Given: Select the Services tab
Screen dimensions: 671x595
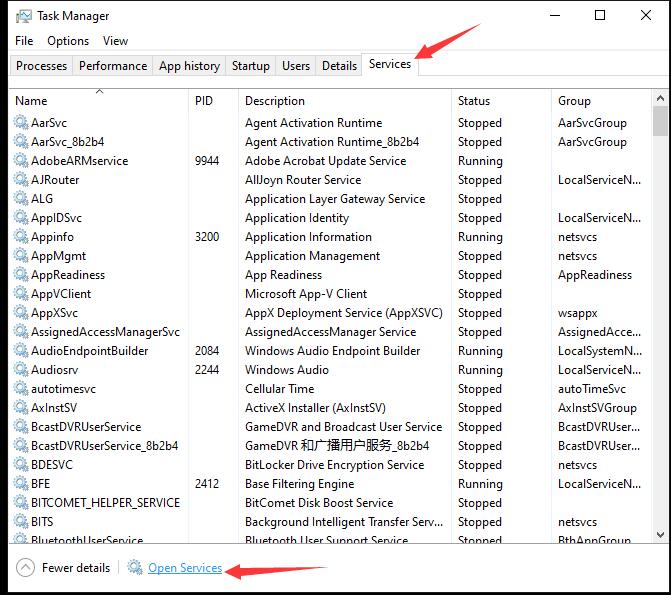Looking at the screenshot, I should point(390,64).
